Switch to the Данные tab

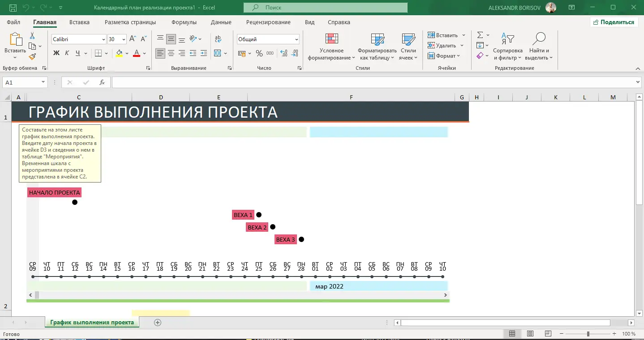(221, 22)
